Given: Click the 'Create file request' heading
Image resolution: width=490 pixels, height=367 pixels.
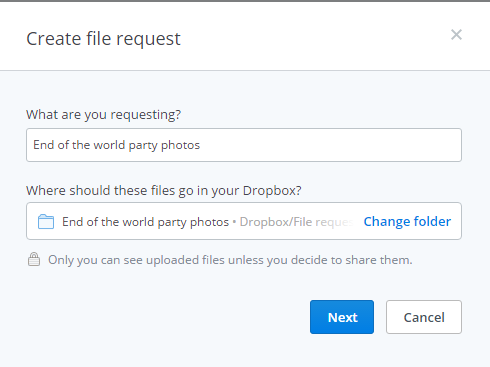Looking at the screenshot, I should (103, 39).
